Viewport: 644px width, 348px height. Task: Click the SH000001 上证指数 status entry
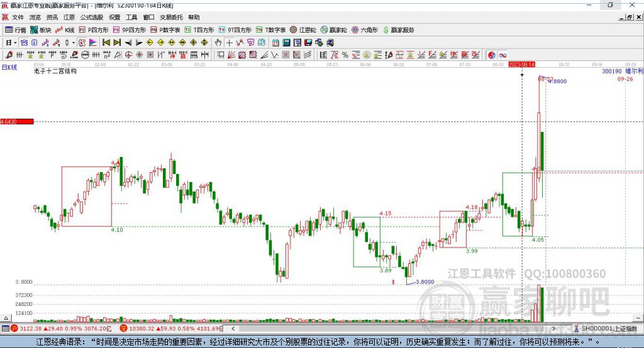tap(606, 329)
